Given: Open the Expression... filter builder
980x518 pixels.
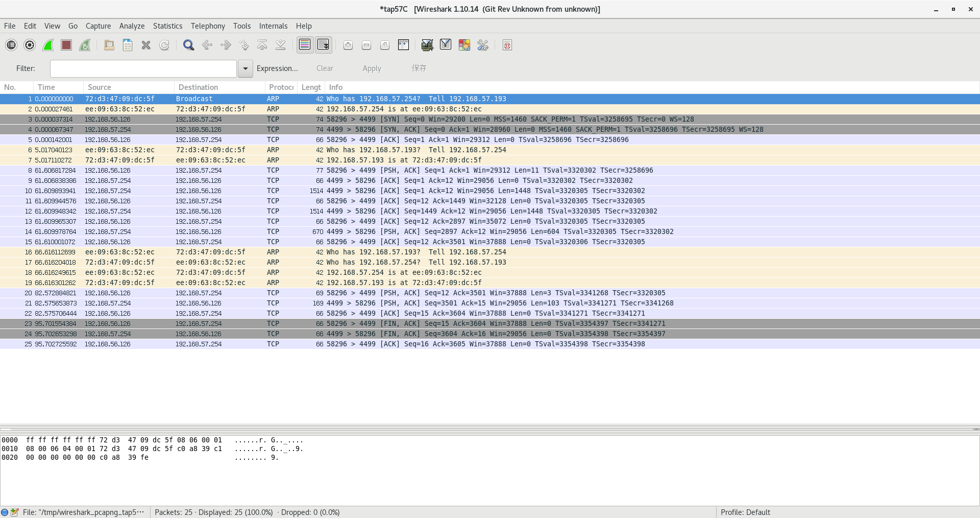Looking at the screenshot, I should (277, 68).
